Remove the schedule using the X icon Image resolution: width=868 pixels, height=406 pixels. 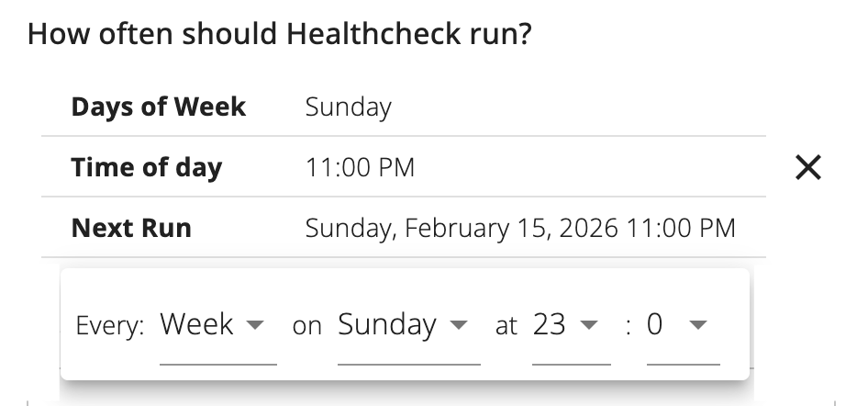(807, 167)
